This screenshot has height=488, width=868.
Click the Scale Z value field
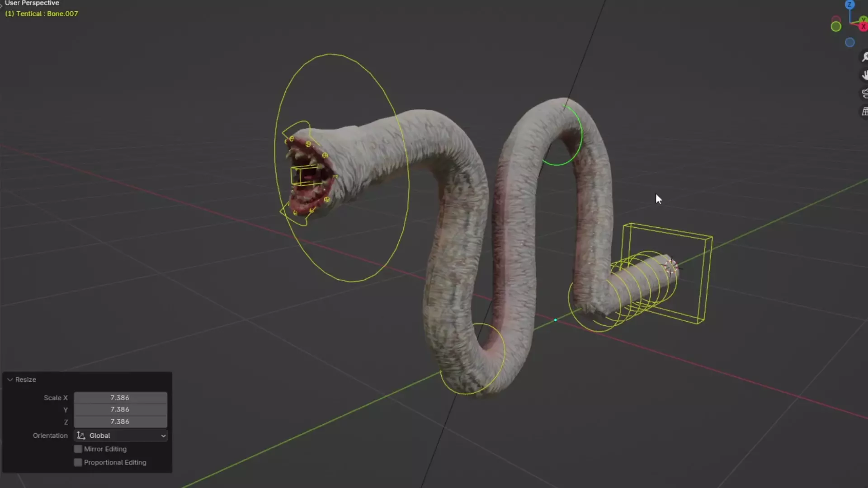click(120, 422)
